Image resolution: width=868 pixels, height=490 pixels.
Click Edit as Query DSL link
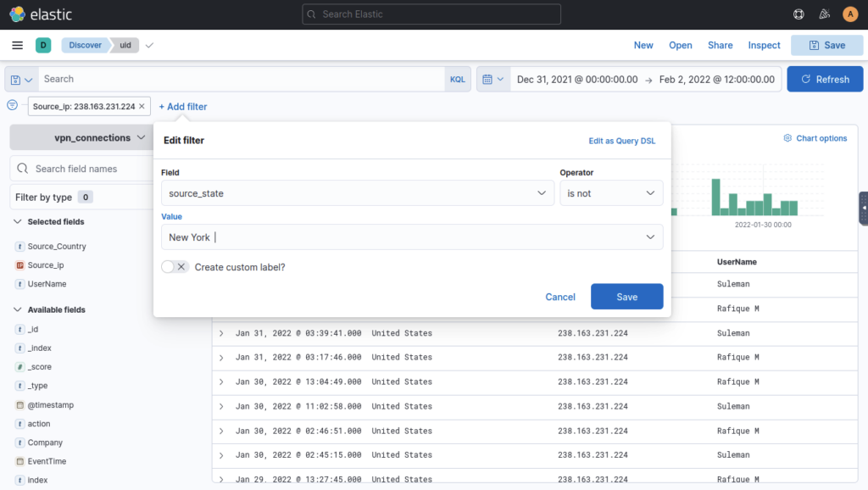tap(621, 141)
